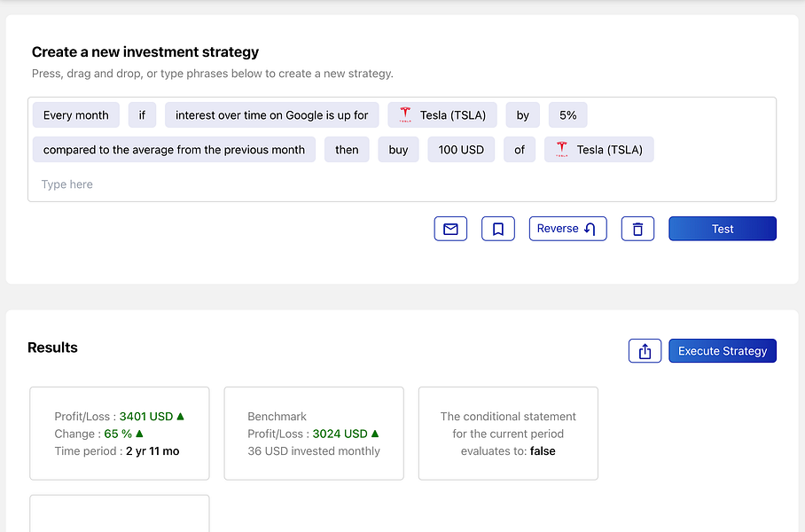The height and width of the screenshot is (532, 805).
Task: Click the bookmark save strategy icon
Action: pyautogui.click(x=498, y=229)
